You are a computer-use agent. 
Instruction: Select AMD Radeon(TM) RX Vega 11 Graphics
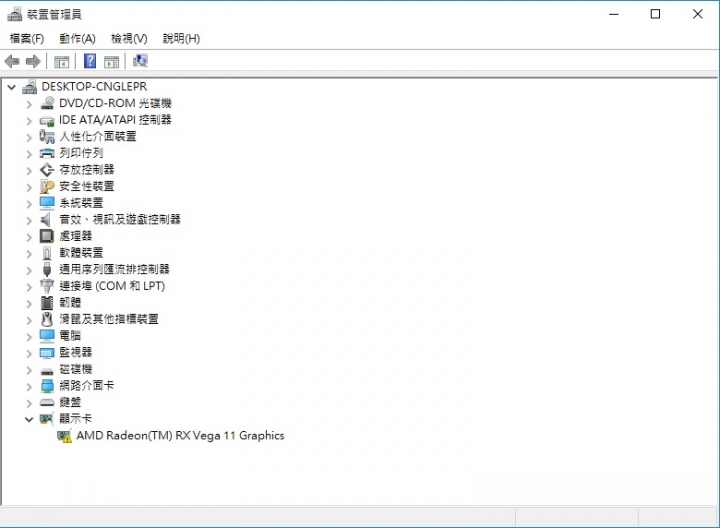(x=180, y=436)
